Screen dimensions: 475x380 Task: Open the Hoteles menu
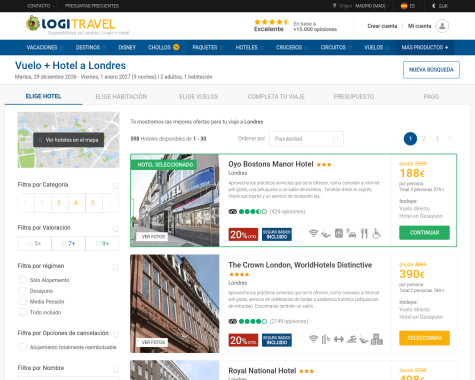click(249, 47)
